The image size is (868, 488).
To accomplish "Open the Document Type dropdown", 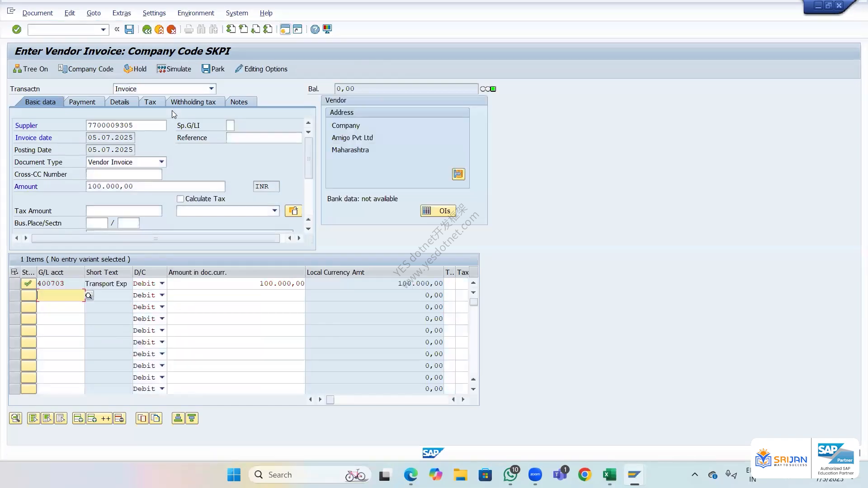I will [161, 162].
